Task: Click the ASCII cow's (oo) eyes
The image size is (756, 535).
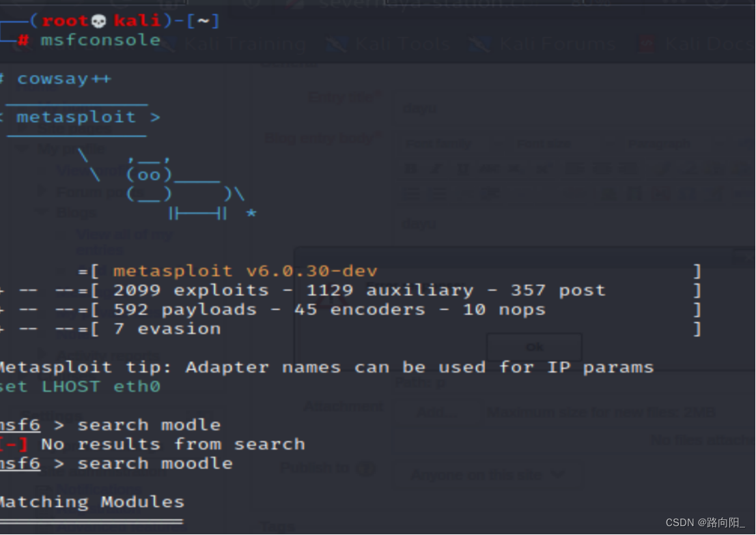Action: (148, 175)
